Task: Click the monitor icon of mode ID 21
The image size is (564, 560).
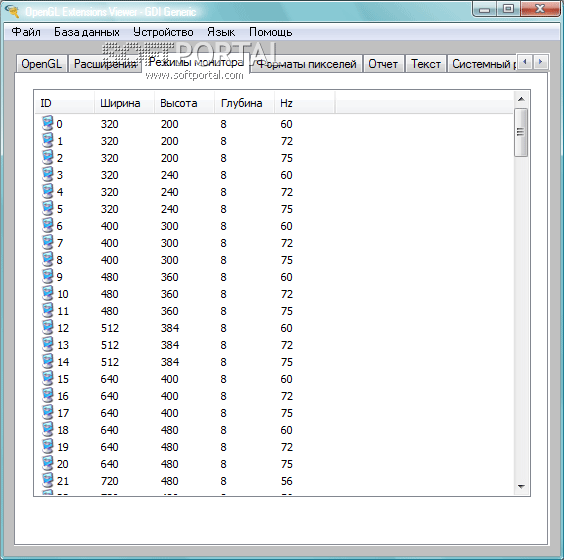Action: point(47,480)
